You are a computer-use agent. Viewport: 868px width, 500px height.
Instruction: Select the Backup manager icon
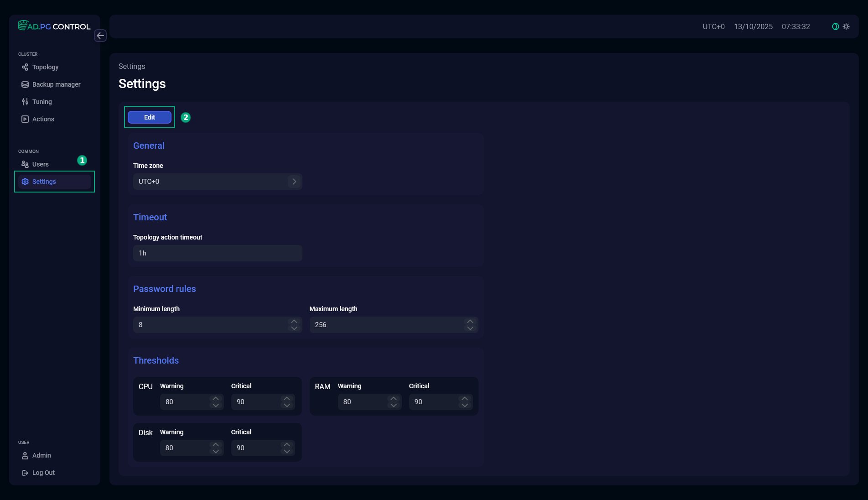point(25,84)
